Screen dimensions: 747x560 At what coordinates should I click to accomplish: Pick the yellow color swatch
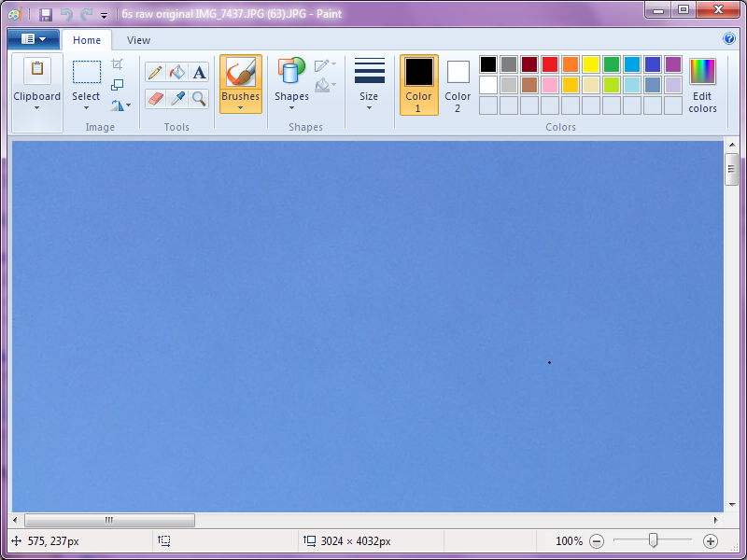tap(591, 64)
